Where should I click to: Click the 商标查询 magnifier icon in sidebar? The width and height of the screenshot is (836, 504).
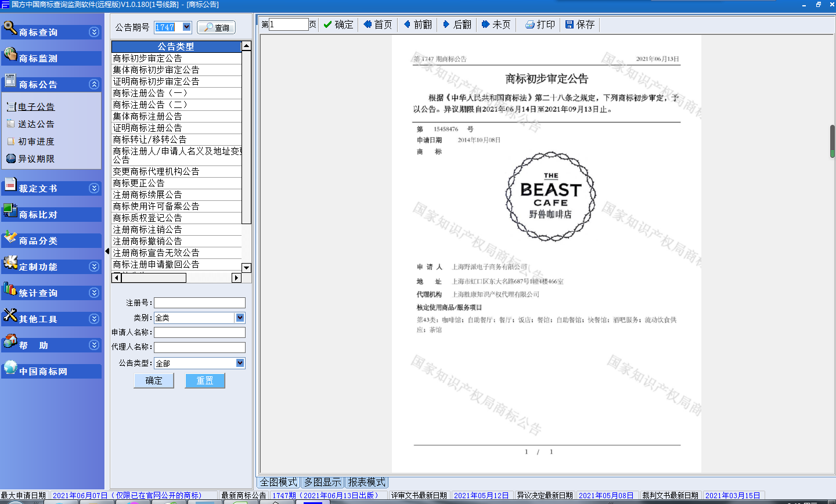pos(10,28)
